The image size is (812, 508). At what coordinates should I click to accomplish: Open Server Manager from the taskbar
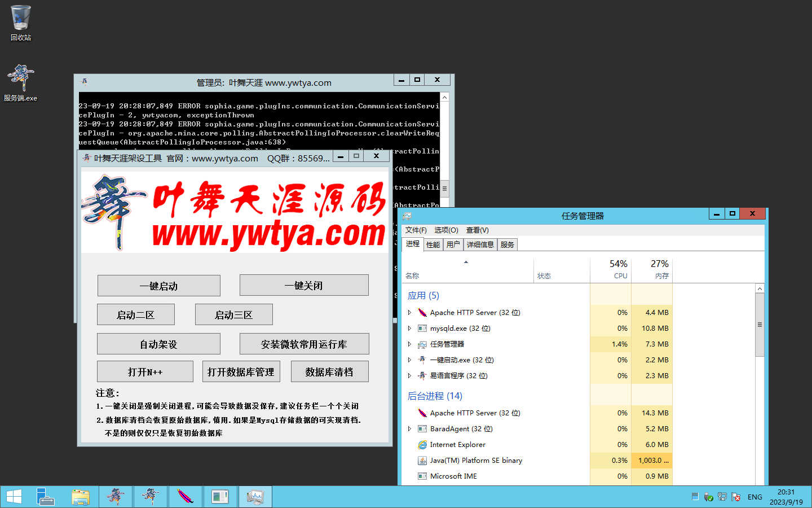[x=46, y=497]
